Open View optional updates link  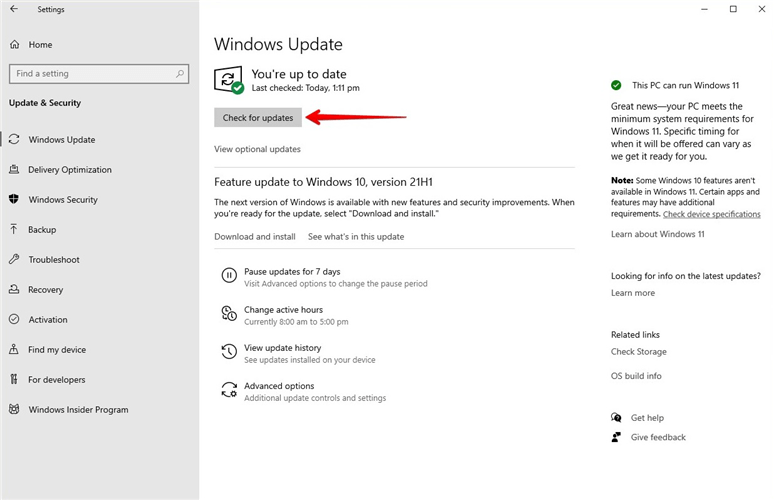coord(257,149)
